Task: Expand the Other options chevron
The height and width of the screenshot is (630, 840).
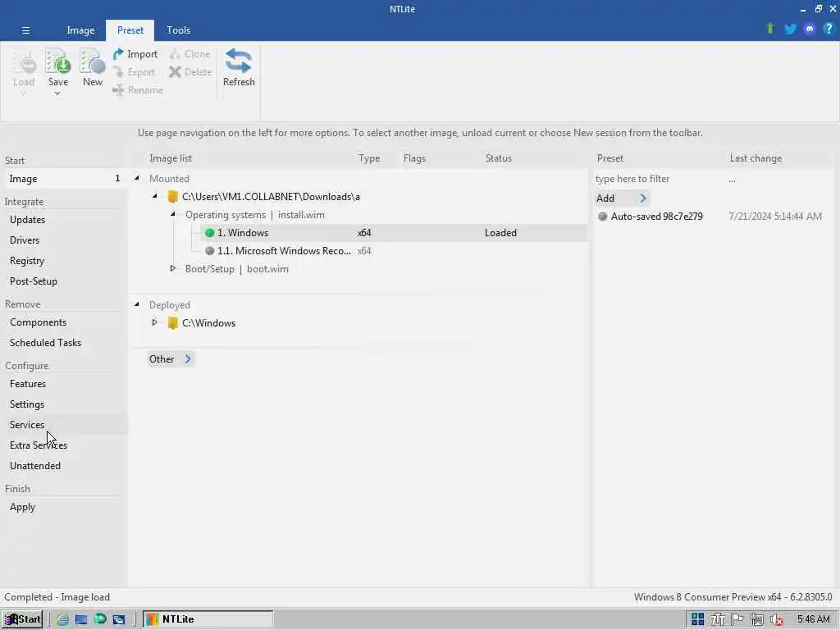Action: (x=188, y=359)
